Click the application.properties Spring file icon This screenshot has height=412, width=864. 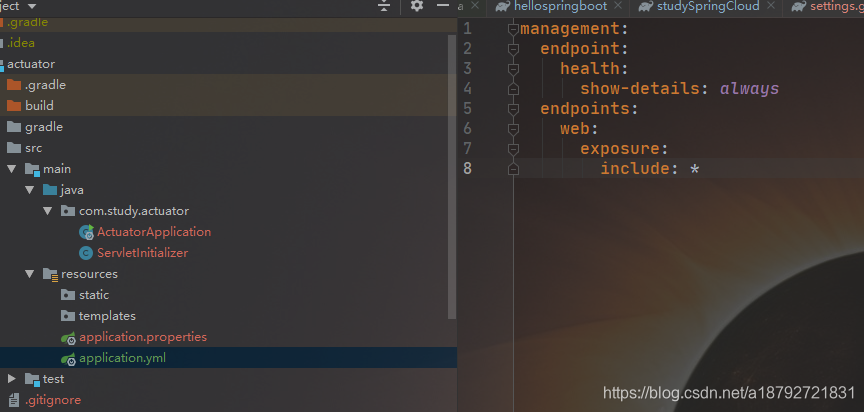point(68,338)
